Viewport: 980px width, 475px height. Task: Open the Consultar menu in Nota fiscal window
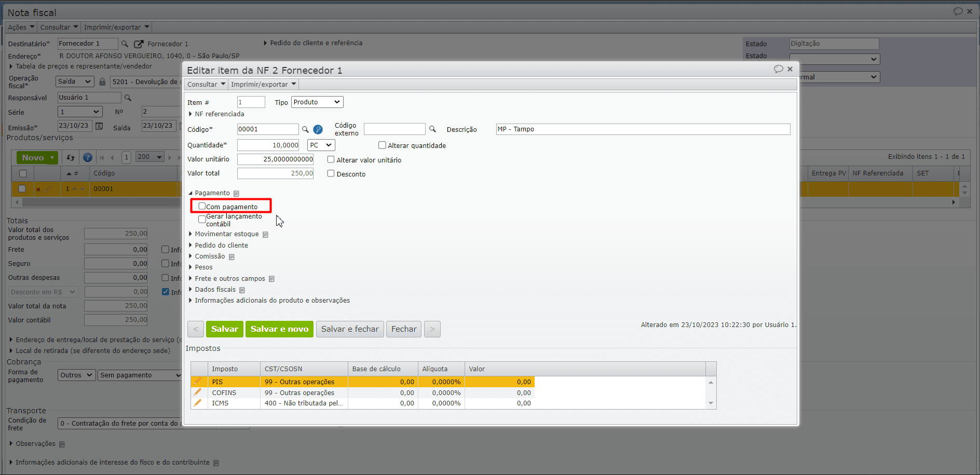tap(59, 28)
